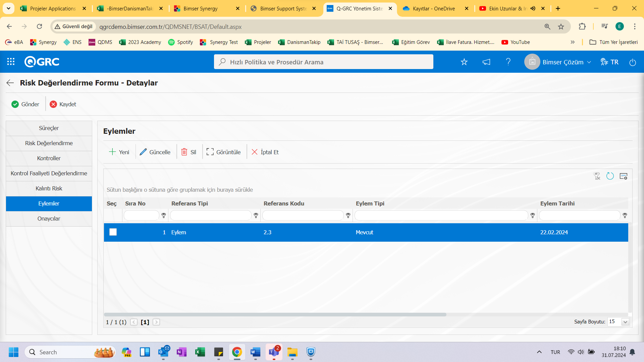Image resolution: width=644 pixels, height=362 pixels.
Task: Expand the Eylem Tipi column filter arrow
Action: coord(533,215)
